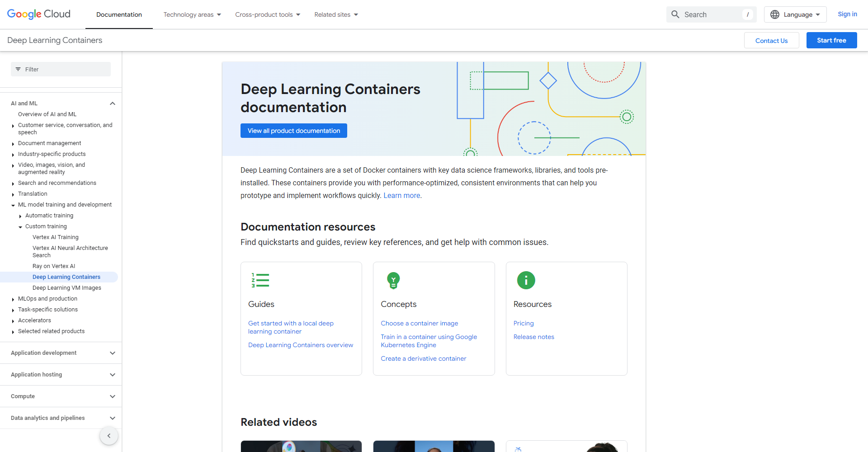This screenshot has height=452, width=868.
Task: Open the Release notes link
Action: [x=533, y=336]
